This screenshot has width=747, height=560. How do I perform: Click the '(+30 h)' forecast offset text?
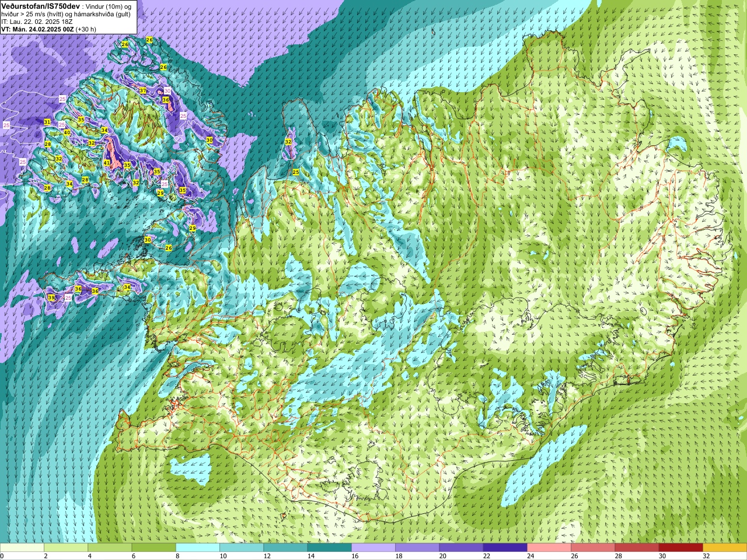pos(86,29)
